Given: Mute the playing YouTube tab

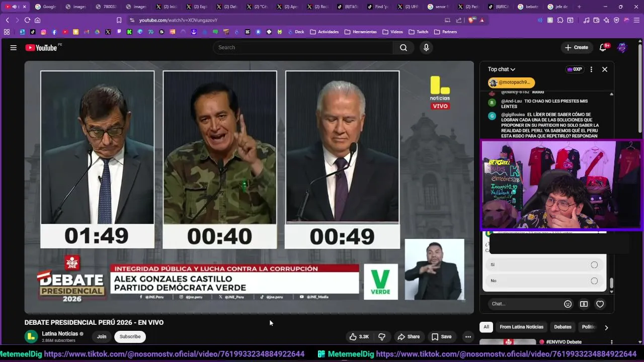Looking at the screenshot, I should click(15, 7).
